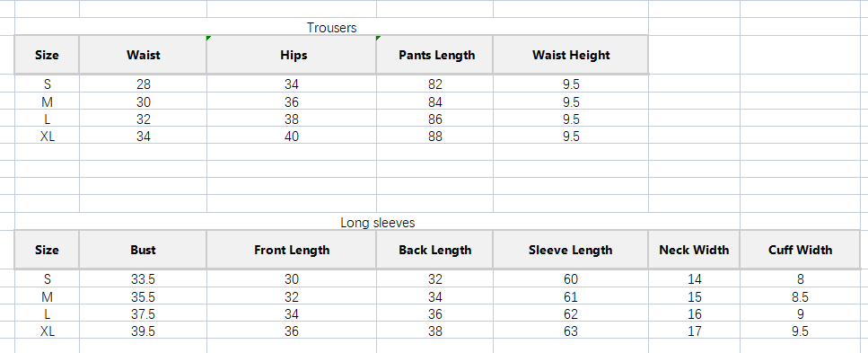Click the Bust header cell
Screen dimensions: 868x353
(x=143, y=250)
